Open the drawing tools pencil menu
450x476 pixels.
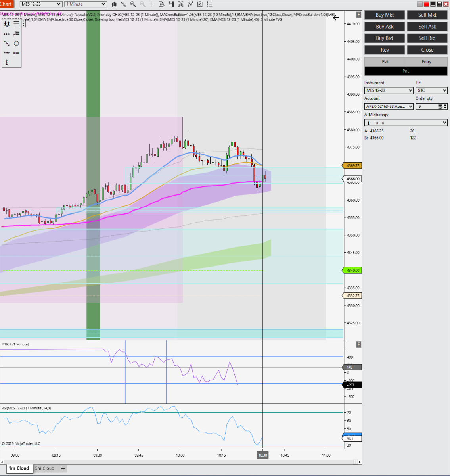123,4
